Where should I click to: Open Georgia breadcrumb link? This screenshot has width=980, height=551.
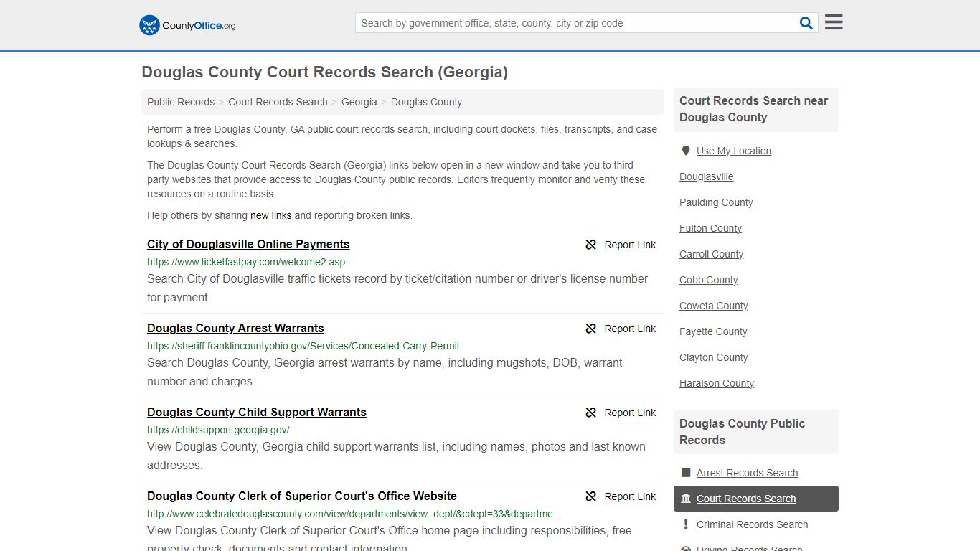point(359,102)
